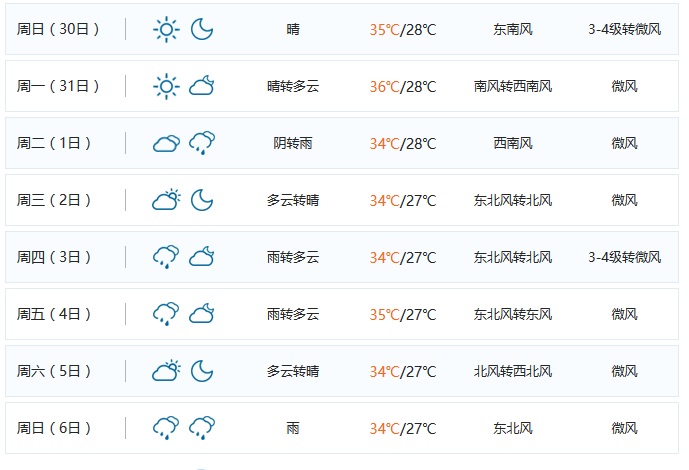This screenshot has height=470, width=689.
Task: Click the partly sunny icon for 周三（2日）
Action: coord(166,200)
